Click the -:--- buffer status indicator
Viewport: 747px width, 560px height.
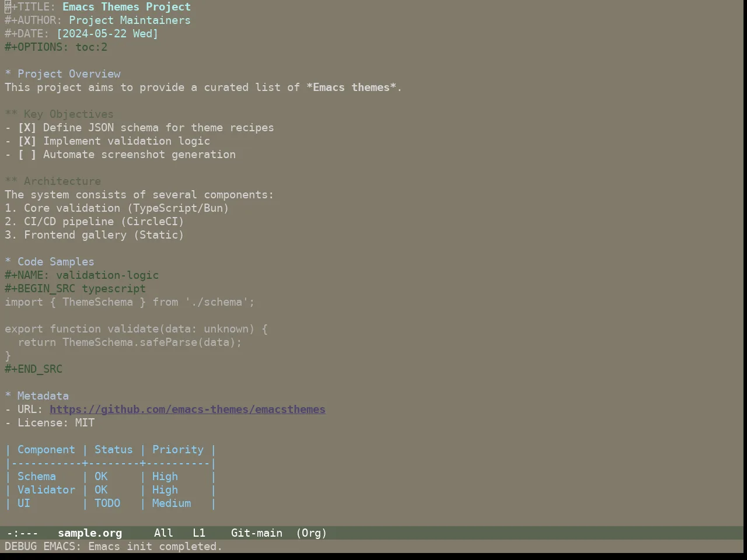[x=22, y=533]
